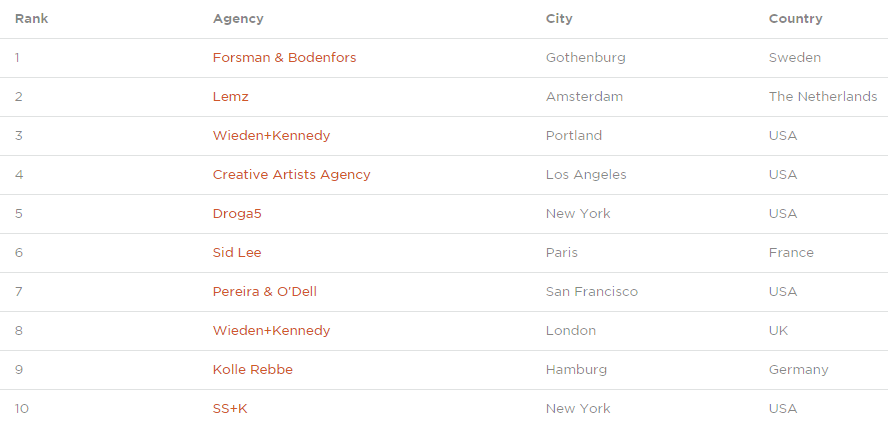Screen dimensions: 888x428
Task: Click the City column header
Action: pyautogui.click(x=559, y=19)
